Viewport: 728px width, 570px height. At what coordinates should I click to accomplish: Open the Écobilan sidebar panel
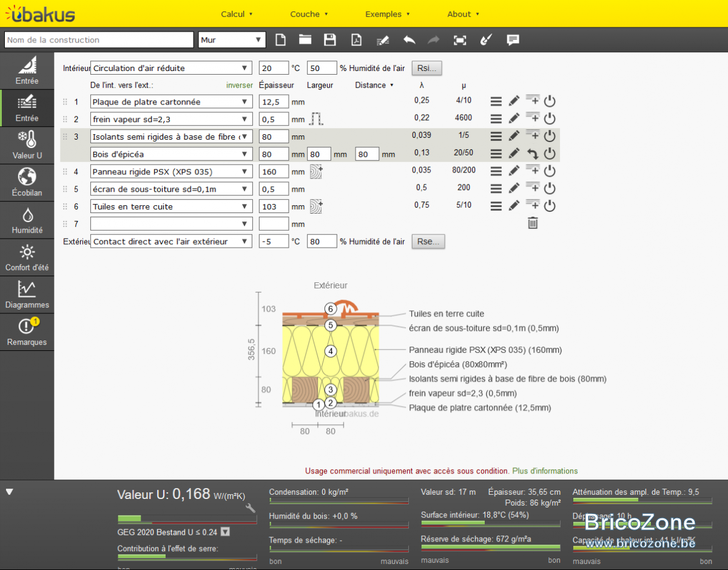pos(27,183)
